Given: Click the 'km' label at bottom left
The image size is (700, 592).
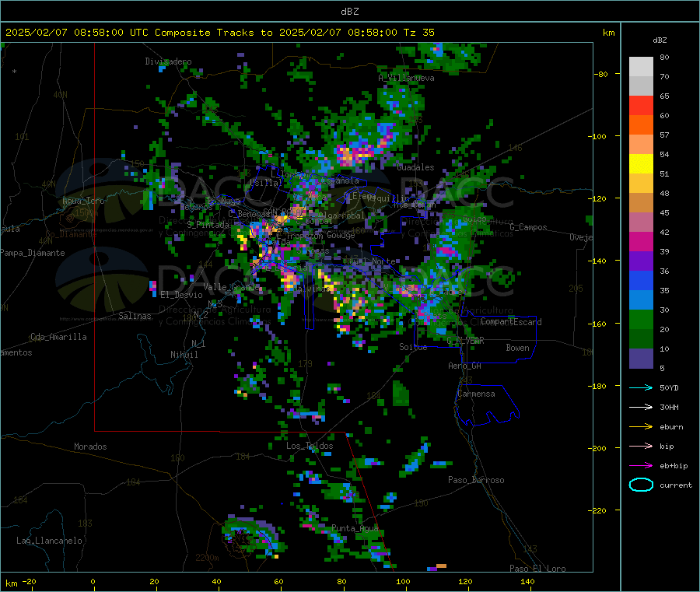Looking at the screenshot, I should [x=11, y=583].
